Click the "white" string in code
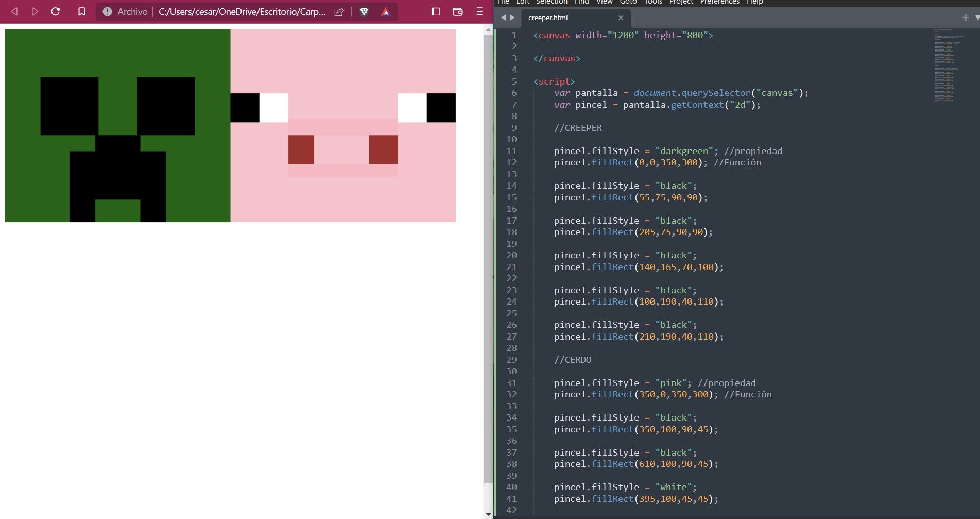The height and width of the screenshot is (519, 980). [674, 487]
